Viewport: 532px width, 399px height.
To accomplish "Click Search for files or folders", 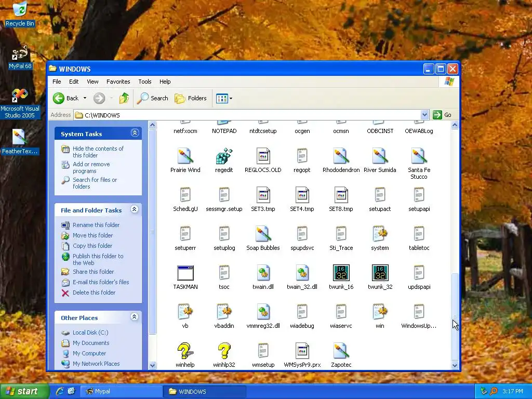I will click(95, 183).
